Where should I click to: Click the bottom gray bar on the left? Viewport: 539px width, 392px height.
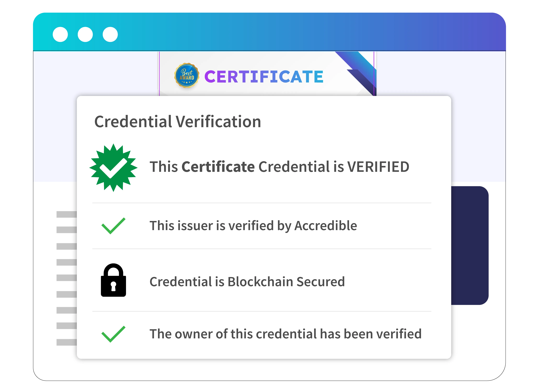(67, 342)
